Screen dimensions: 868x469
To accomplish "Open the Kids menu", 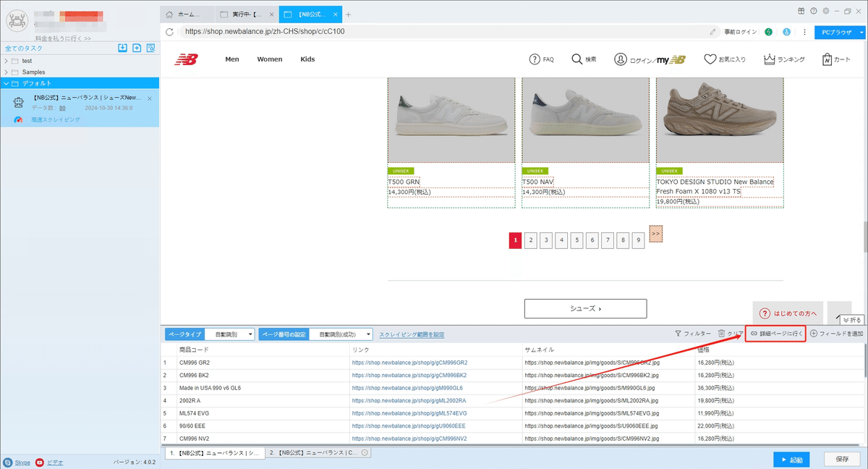I will pyautogui.click(x=307, y=59).
